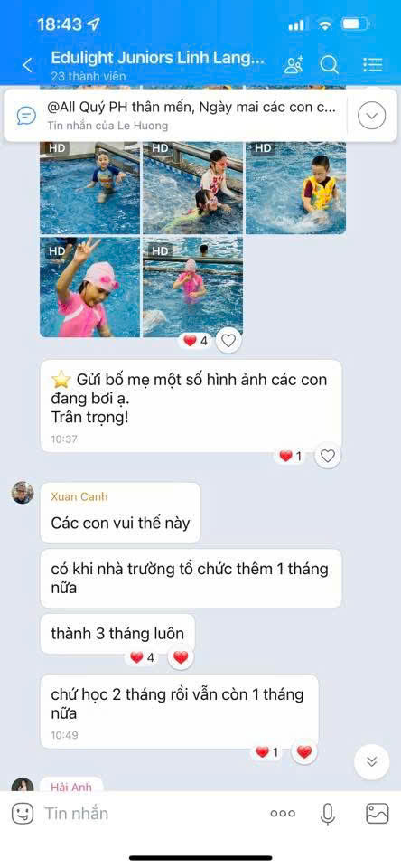
Task: Open search in conversation
Action: point(329,65)
